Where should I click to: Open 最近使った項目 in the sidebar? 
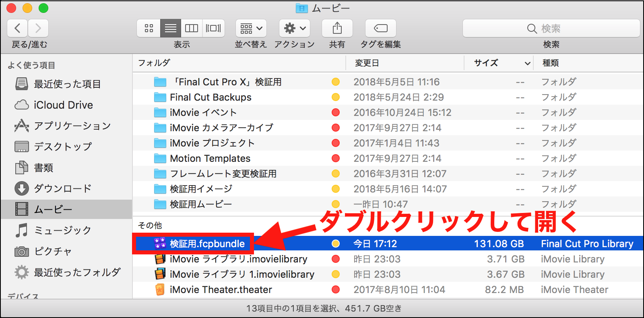click(66, 84)
